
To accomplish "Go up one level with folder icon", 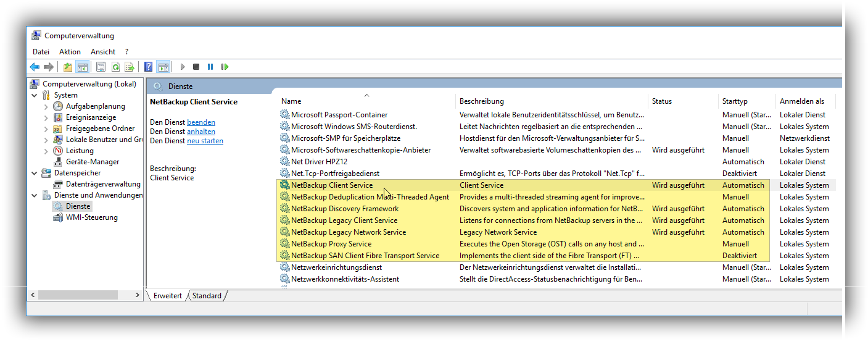I will coord(68,67).
